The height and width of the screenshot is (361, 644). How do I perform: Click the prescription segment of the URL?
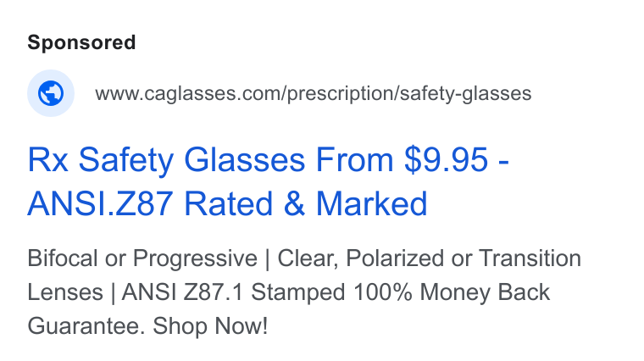tap(340, 94)
